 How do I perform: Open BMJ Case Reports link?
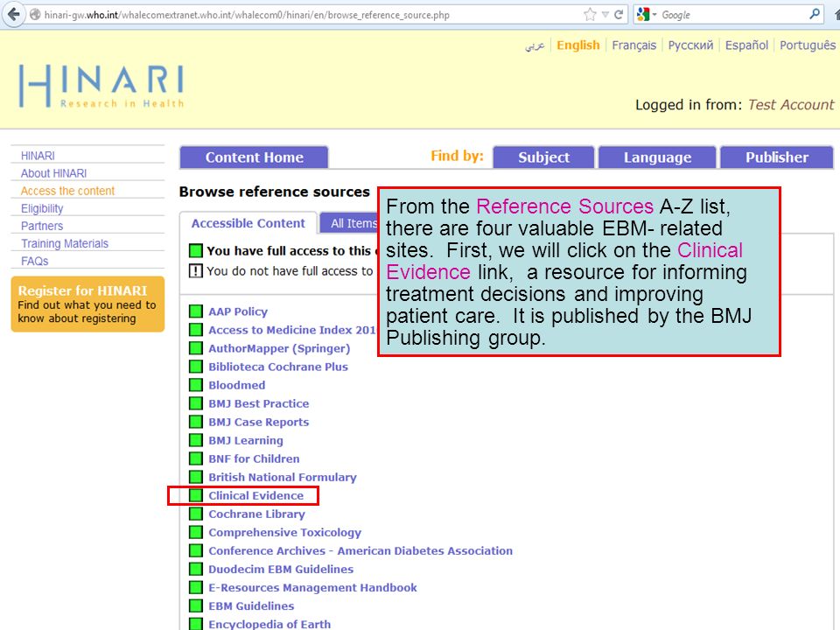click(x=259, y=422)
